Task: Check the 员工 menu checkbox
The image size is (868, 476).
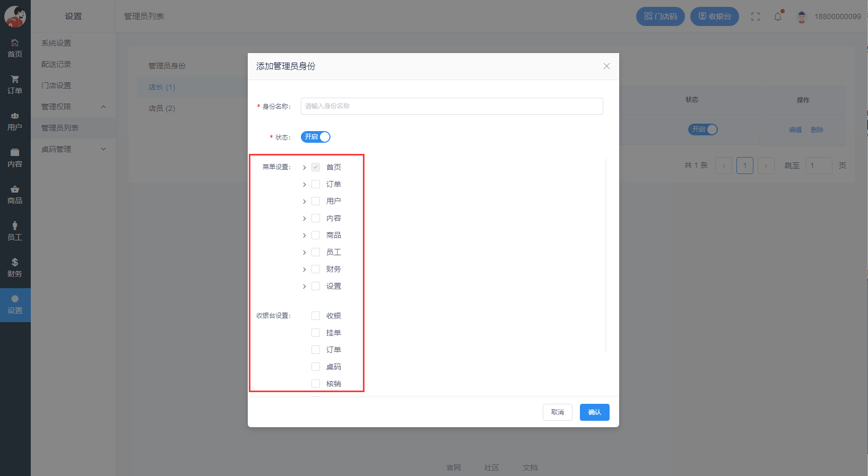Action: click(x=316, y=252)
